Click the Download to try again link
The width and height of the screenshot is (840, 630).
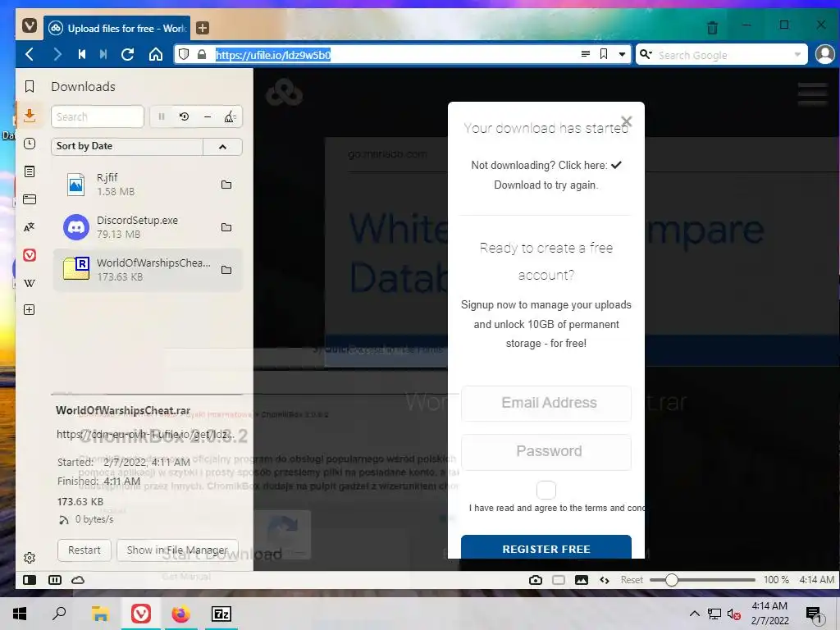[x=546, y=185]
